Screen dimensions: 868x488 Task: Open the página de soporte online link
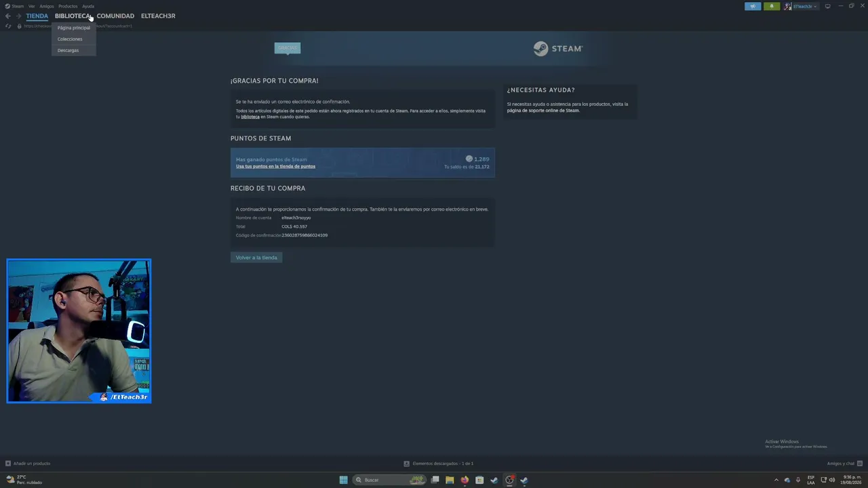click(543, 110)
